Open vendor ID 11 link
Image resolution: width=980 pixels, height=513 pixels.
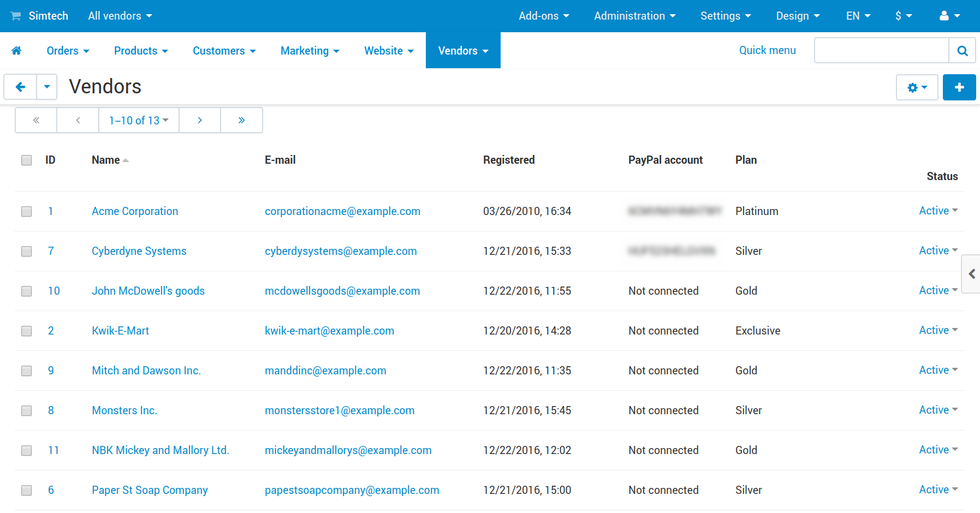pos(54,450)
